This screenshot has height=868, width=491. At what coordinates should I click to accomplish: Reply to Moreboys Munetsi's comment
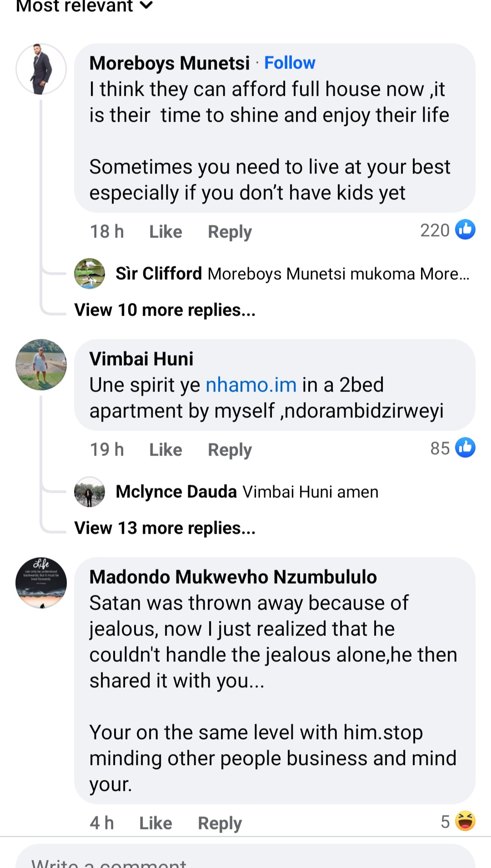point(230,232)
